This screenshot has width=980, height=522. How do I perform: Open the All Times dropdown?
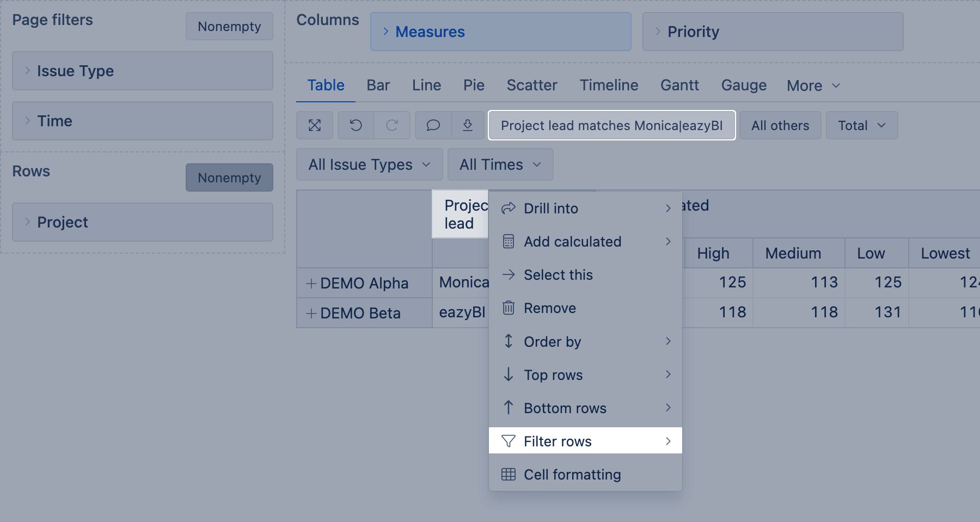[500, 165]
